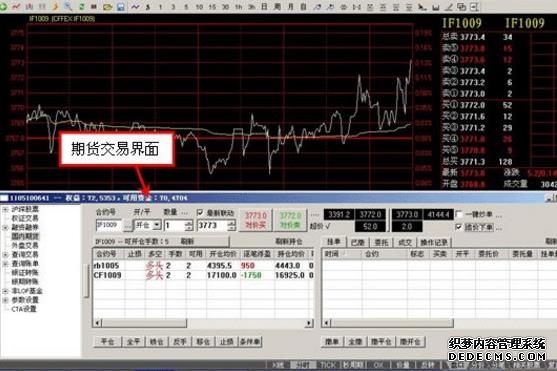Toggle the 抬价下单 checkbox
Screen dimensions: 557x371
point(459,227)
